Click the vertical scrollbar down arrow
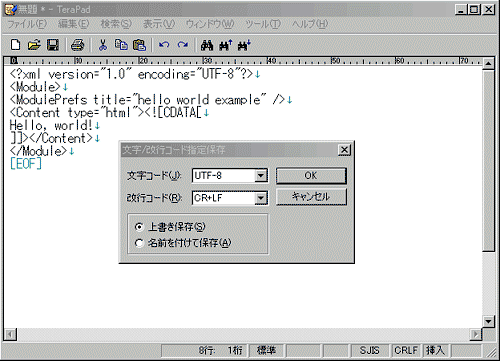Image resolution: width=500 pixels, height=361 pixels. [x=488, y=321]
